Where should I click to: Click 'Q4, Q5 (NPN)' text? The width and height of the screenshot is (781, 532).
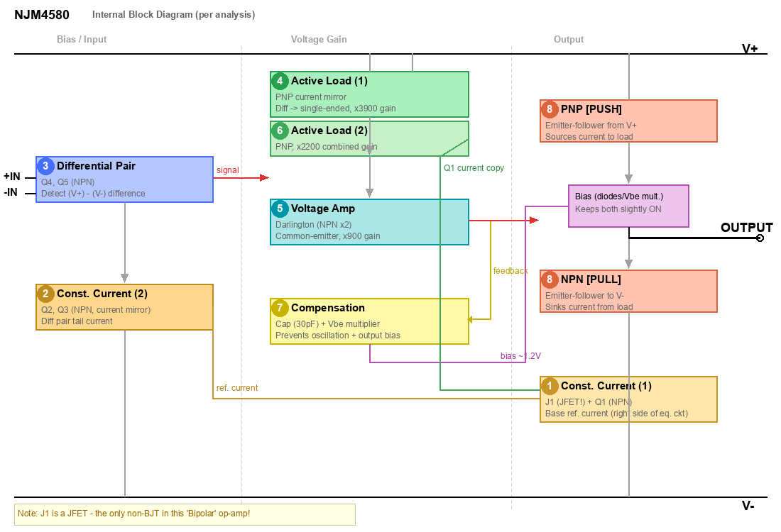tap(67, 182)
